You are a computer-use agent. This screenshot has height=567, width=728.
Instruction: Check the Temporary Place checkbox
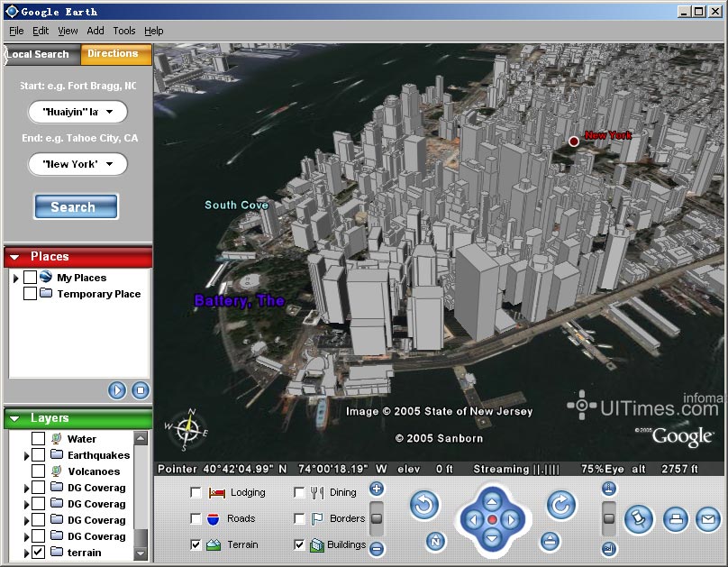point(30,294)
